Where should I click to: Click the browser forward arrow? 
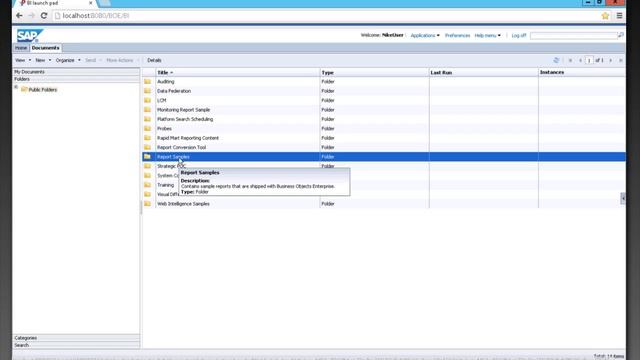click(32, 16)
